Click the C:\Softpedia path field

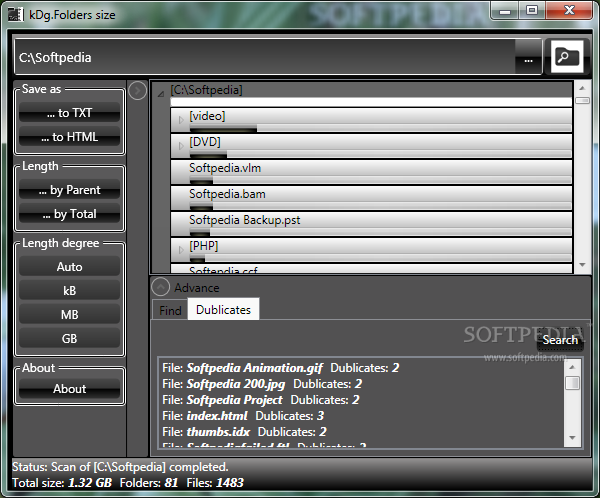pyautogui.click(x=265, y=57)
